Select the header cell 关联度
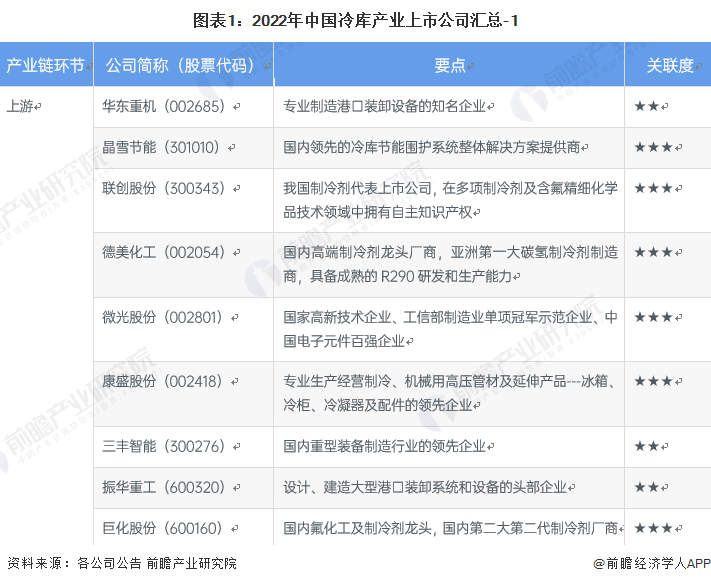This screenshot has width=711, height=584. (670, 66)
